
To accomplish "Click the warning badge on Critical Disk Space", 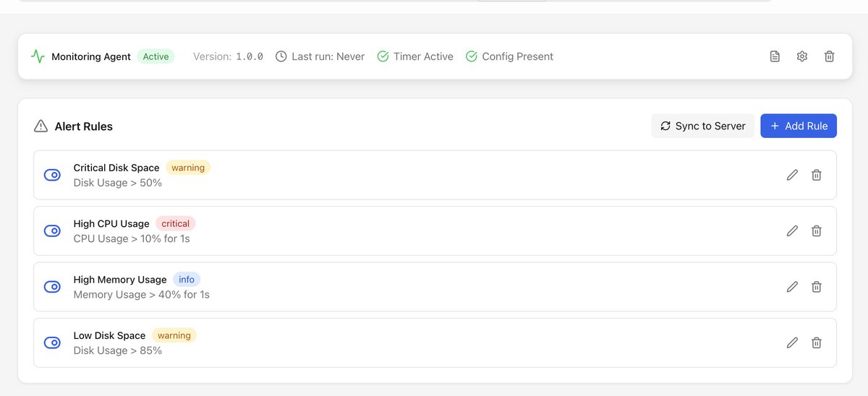I will coord(188,168).
